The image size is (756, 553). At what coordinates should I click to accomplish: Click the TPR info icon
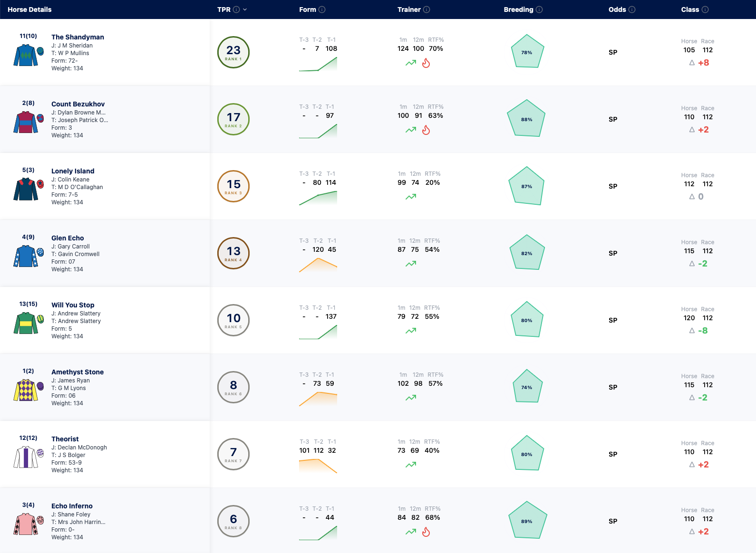tap(236, 10)
